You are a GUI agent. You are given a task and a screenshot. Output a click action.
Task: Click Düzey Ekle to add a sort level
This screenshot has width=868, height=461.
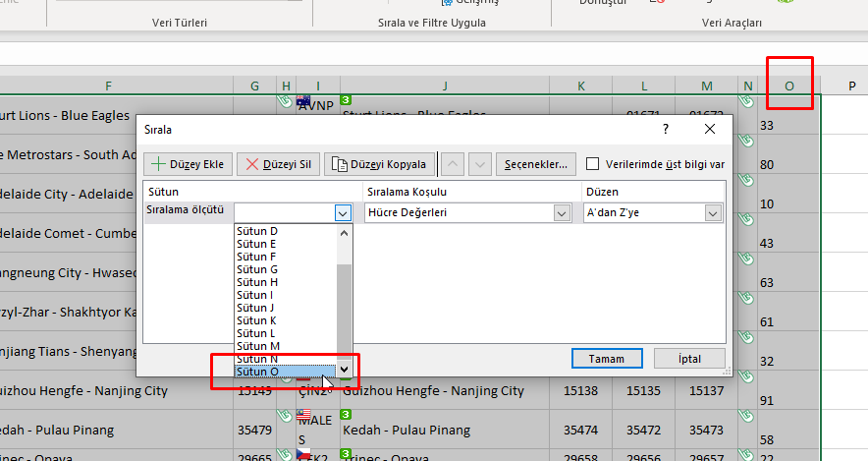tap(188, 164)
